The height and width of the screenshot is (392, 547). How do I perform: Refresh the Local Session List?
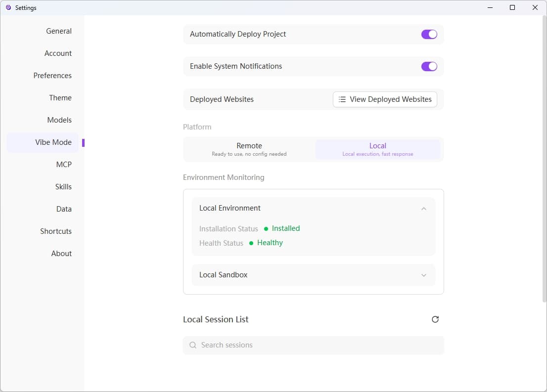click(435, 319)
